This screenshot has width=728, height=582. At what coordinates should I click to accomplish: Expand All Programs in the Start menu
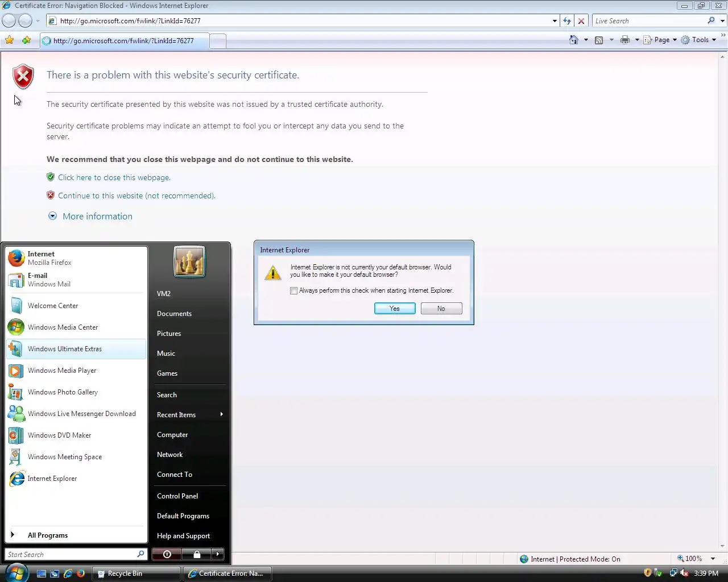click(76, 535)
